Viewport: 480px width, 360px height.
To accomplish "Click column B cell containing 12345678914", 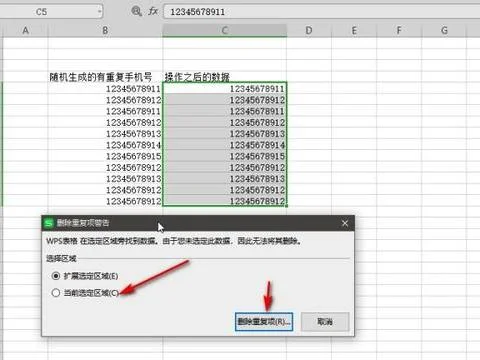I will (105, 145).
